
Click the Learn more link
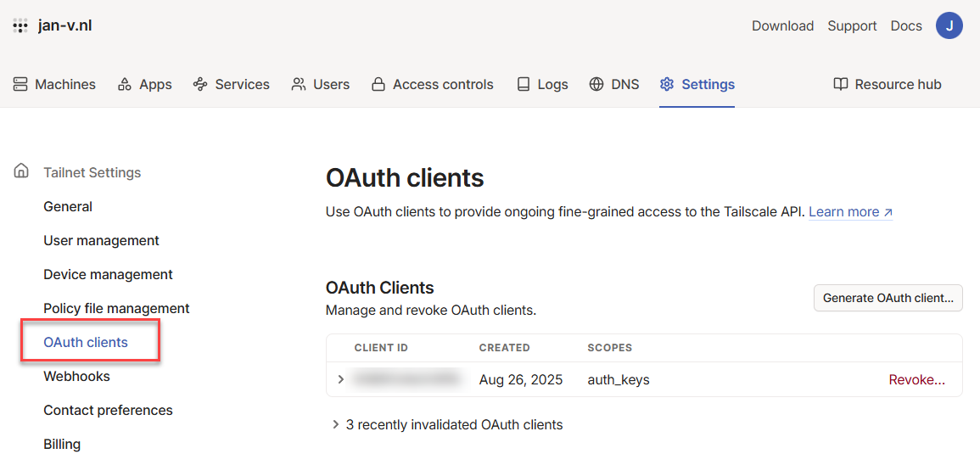tap(851, 212)
